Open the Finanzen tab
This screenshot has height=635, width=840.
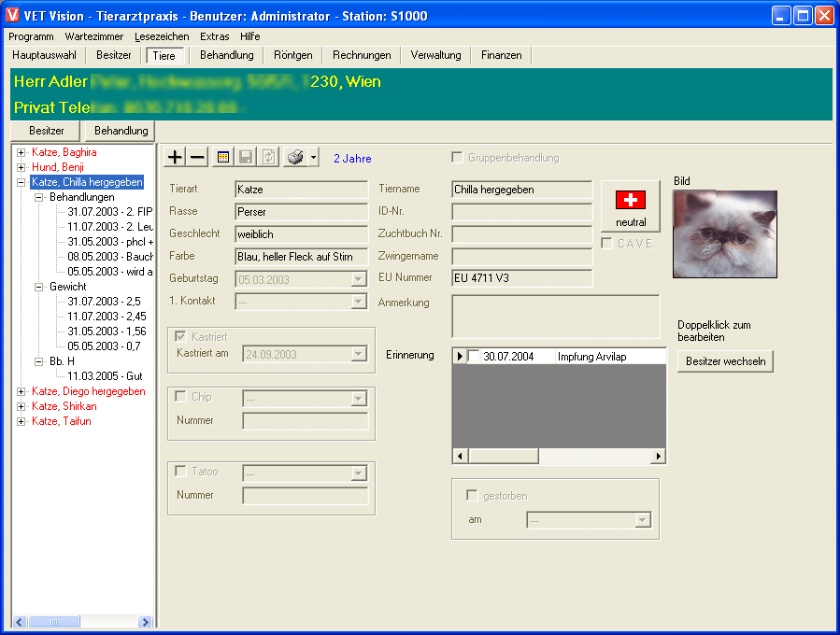coord(502,55)
